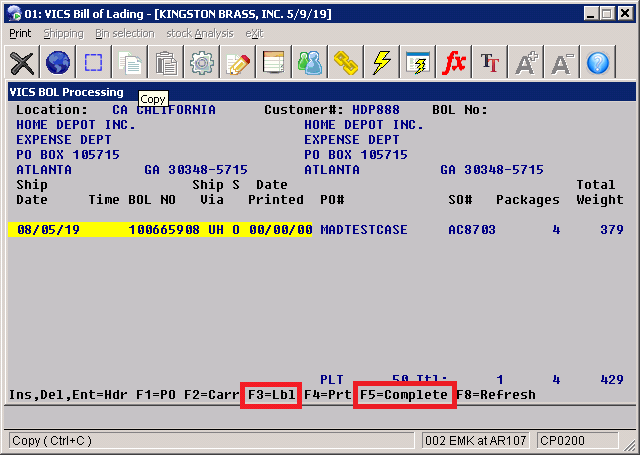Open the Print menu
Viewport: 640px width, 455px height.
pos(20,33)
